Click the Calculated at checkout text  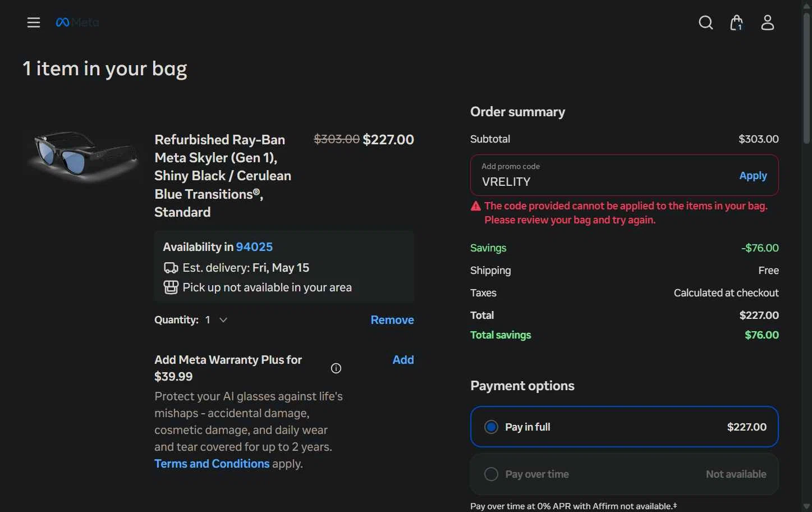pos(726,293)
